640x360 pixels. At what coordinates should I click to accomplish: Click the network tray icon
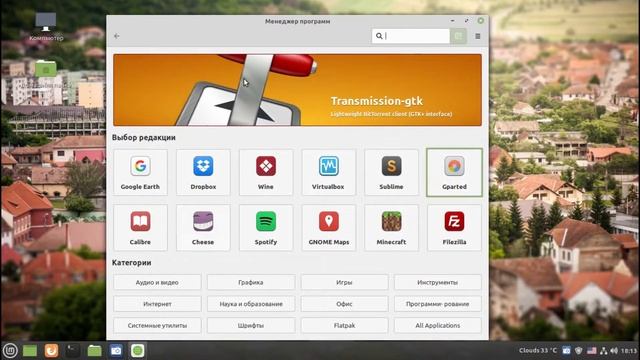pos(604,351)
